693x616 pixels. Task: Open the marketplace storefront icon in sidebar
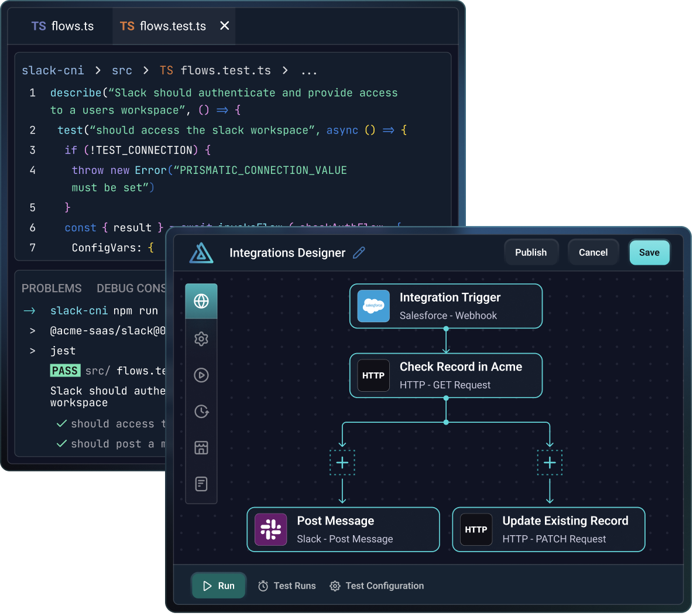(x=201, y=447)
